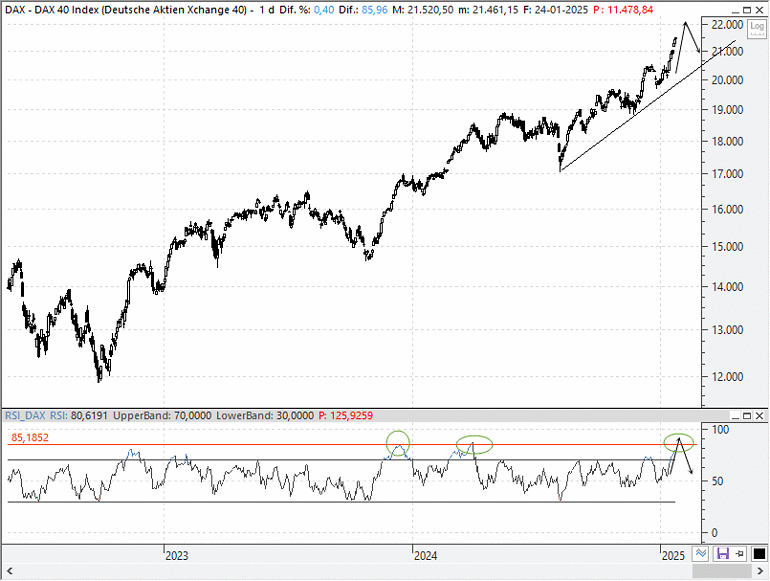The height and width of the screenshot is (581, 770).
Task: Click the RSI_DAX indicator label
Action: [x=25, y=415]
